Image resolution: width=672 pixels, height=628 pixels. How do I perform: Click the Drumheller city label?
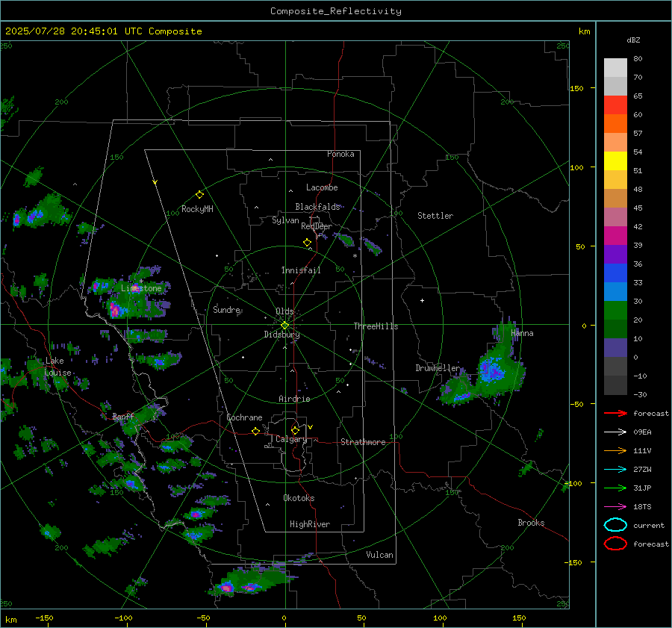(438, 368)
